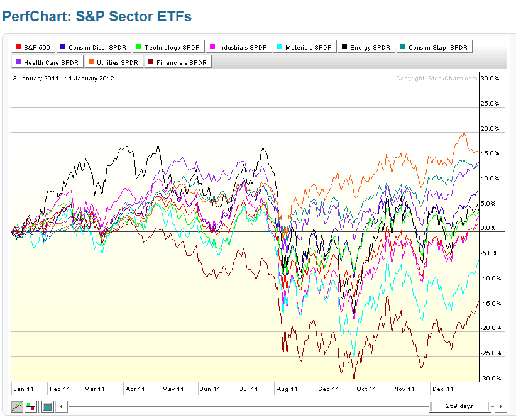Toggle the Industrials SPDR line
This screenshot has height=420, width=516.
tap(238, 47)
